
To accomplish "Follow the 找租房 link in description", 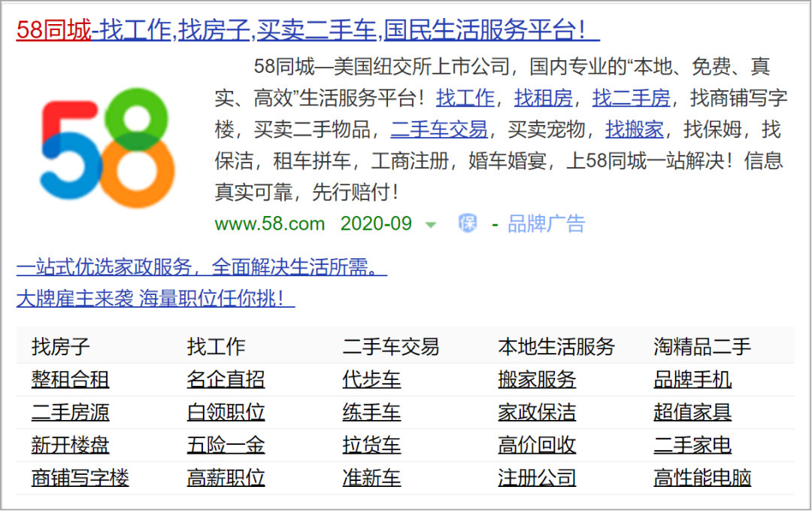I will [x=544, y=98].
